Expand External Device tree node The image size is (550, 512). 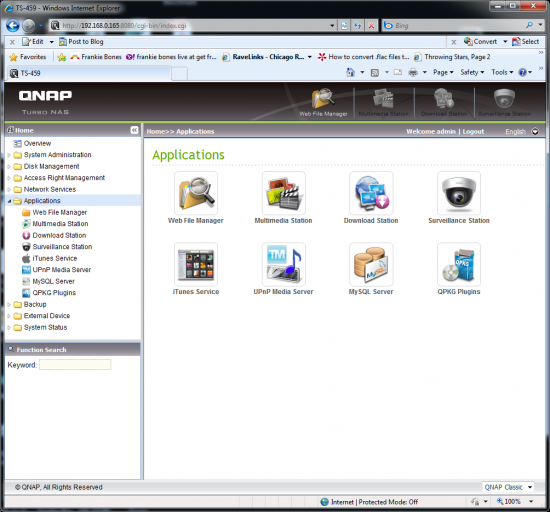[x=9, y=316]
